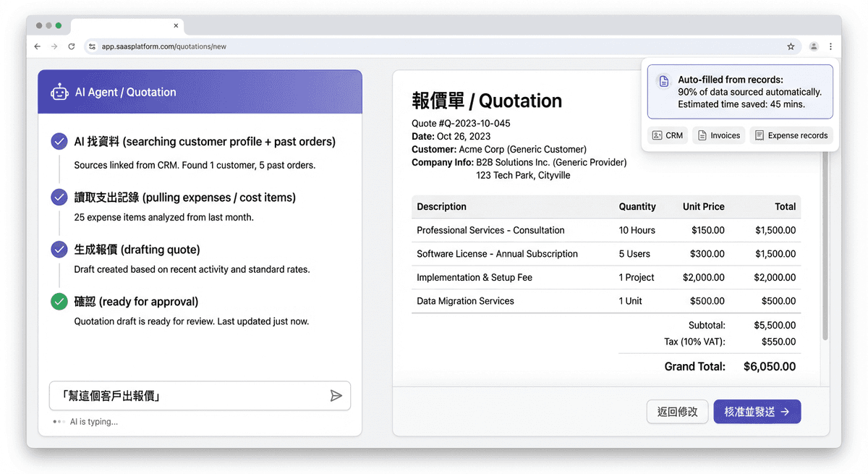Click the 返回修改 button

tap(677, 412)
